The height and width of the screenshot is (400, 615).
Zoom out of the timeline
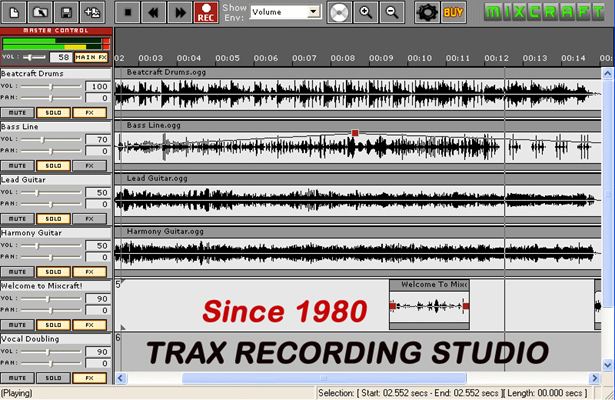pos(392,12)
